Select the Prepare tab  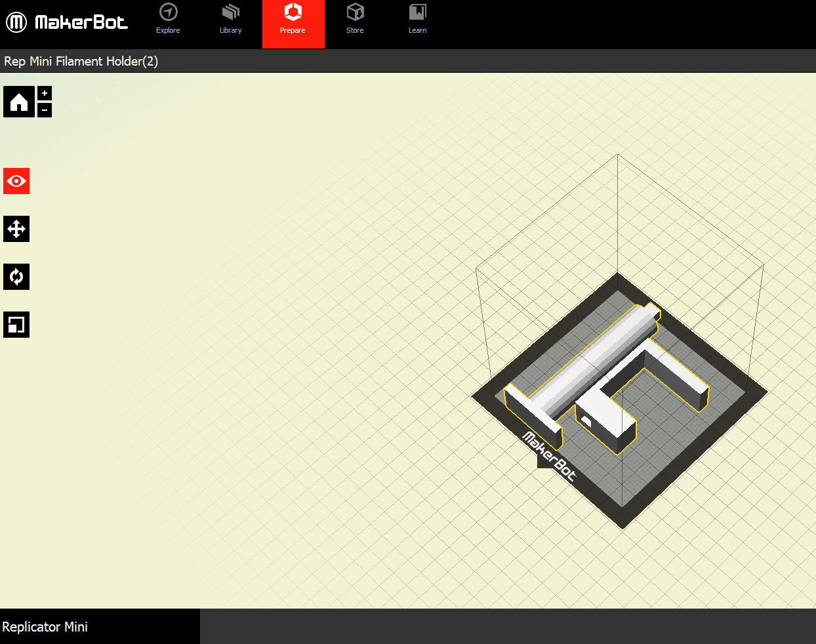coord(293,24)
